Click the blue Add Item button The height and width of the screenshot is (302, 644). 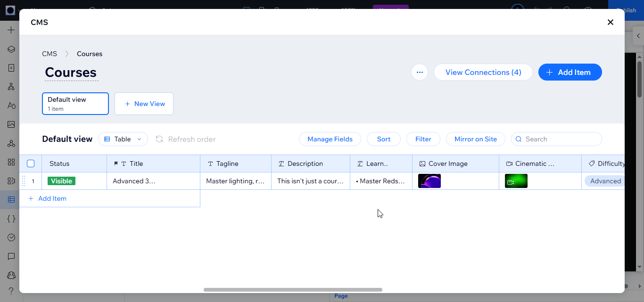pos(570,73)
